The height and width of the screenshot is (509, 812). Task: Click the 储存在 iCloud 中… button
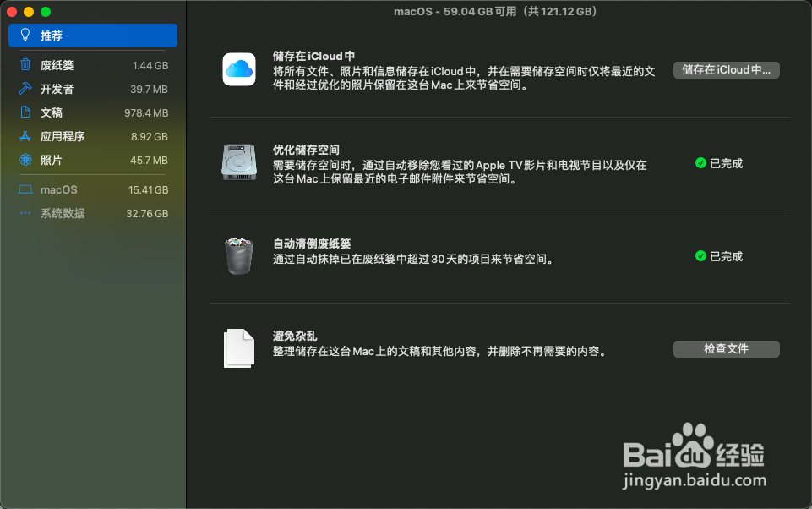[726, 70]
